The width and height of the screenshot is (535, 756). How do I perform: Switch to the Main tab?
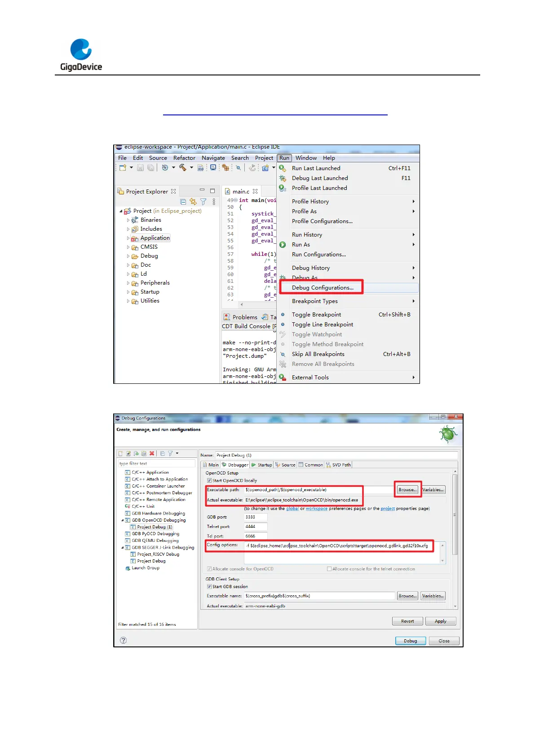click(211, 465)
